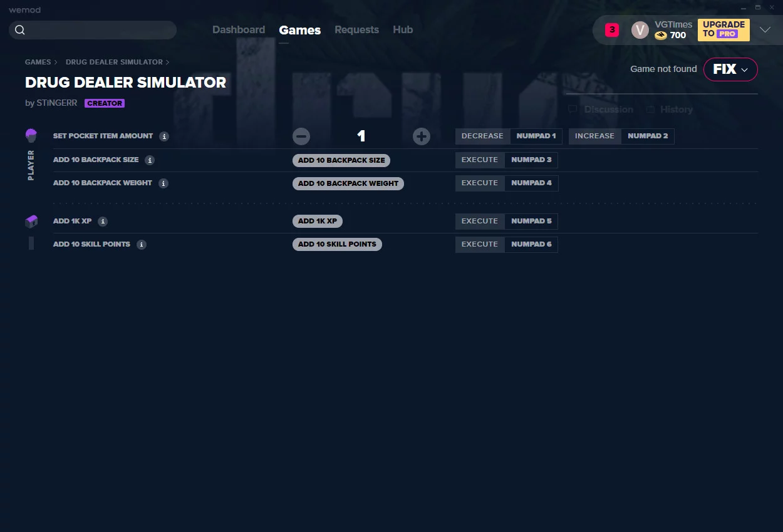The image size is (783, 532).
Task: Decrease pocket item amount with minus button
Action: (301, 136)
